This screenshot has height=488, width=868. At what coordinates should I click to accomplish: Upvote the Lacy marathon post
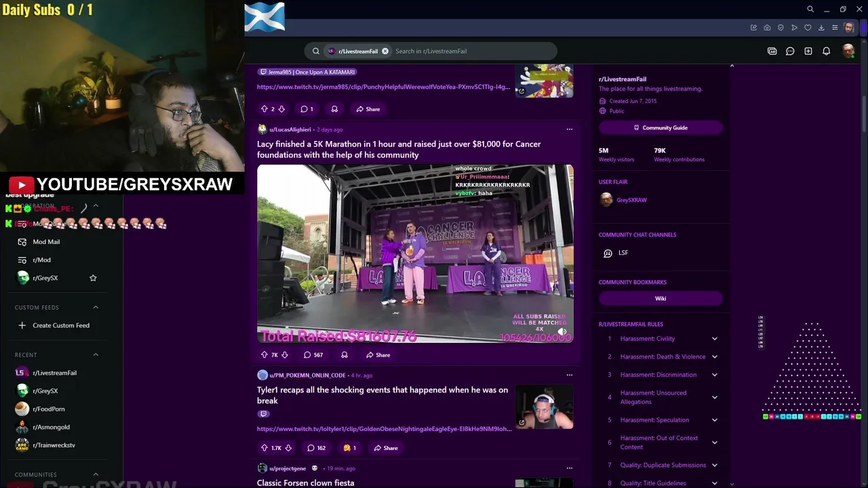click(x=264, y=355)
